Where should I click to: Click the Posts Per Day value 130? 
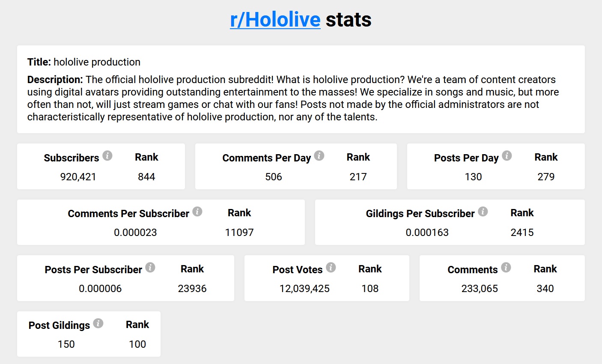coord(473,177)
